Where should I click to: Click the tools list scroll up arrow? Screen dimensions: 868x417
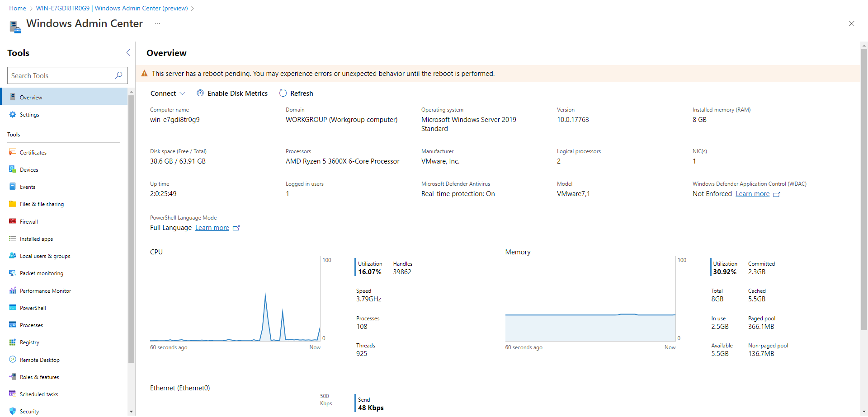131,92
